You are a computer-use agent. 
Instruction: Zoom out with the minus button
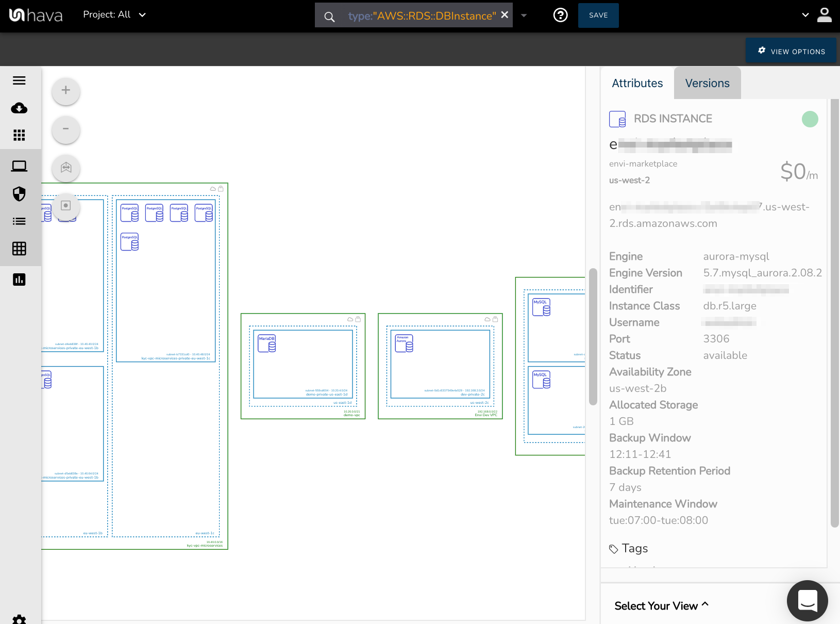tap(66, 129)
